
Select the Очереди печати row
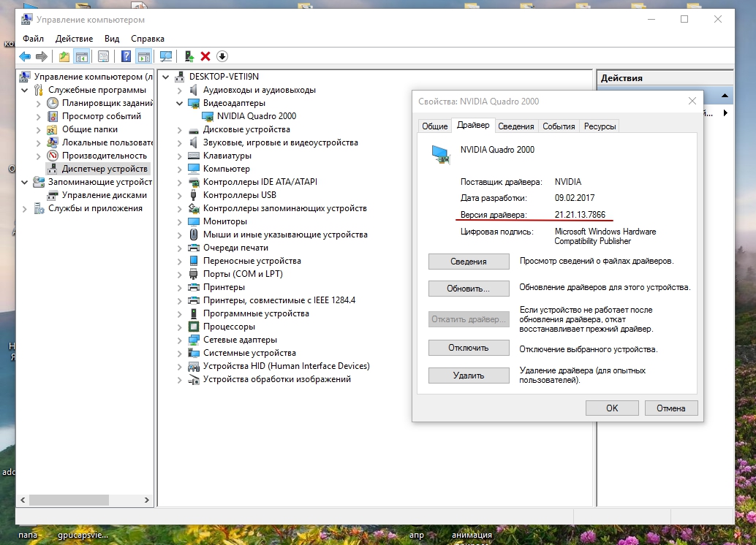(x=235, y=248)
